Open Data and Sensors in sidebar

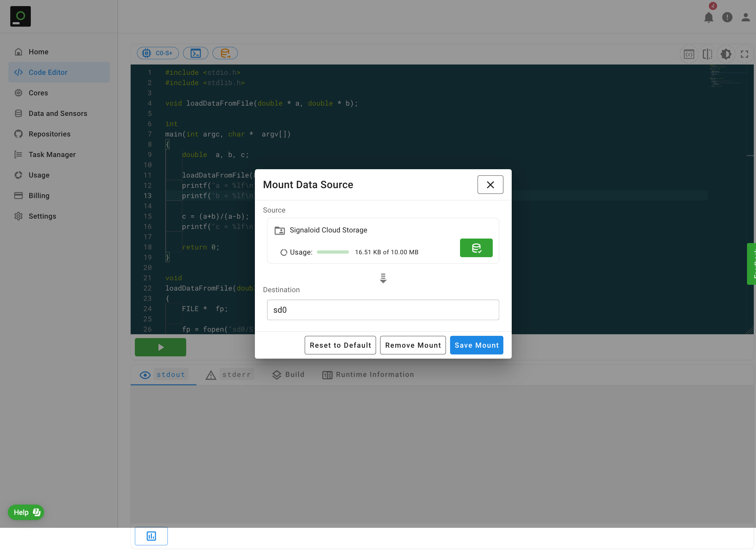click(58, 113)
